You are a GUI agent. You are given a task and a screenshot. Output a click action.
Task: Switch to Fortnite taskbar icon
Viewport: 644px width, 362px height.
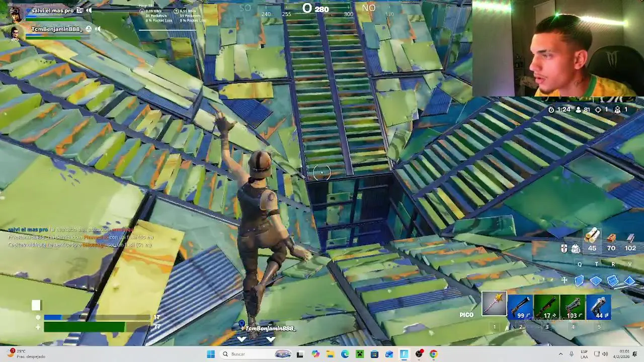coord(404,354)
